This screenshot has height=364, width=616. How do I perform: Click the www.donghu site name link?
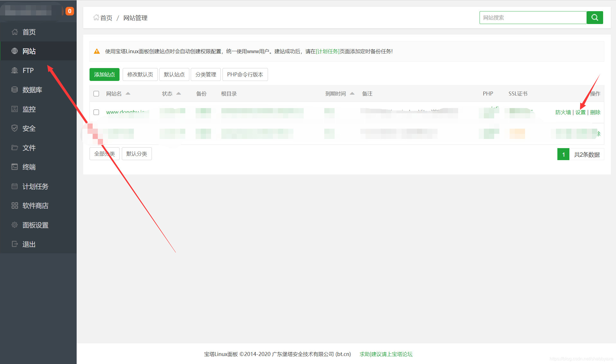pyautogui.click(x=126, y=112)
